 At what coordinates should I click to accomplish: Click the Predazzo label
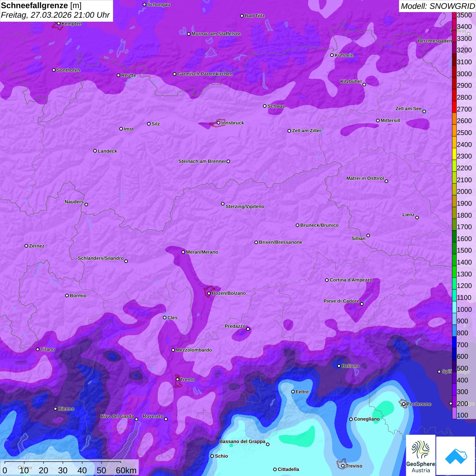click(x=235, y=326)
